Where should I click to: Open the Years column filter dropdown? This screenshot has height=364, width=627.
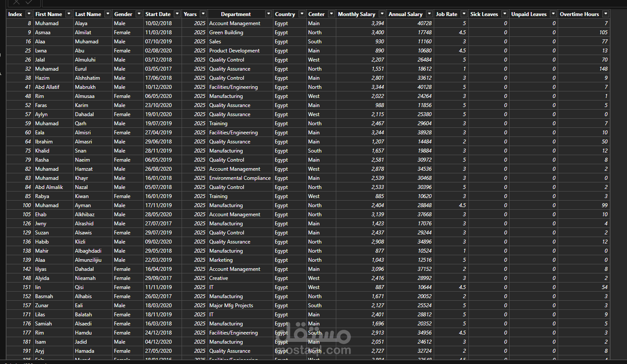tap(203, 14)
